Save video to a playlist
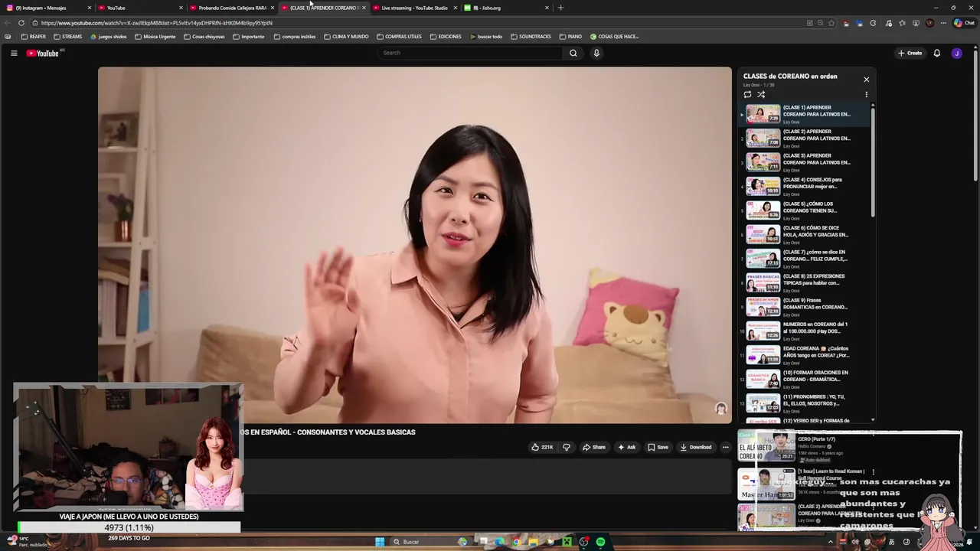Viewport: 980px width, 551px height. [658, 447]
